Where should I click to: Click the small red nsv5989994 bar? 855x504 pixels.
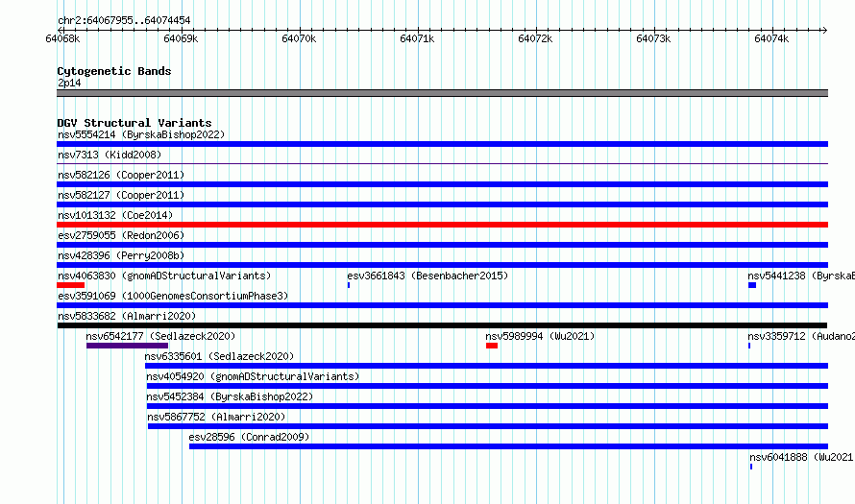pyautogui.click(x=492, y=346)
